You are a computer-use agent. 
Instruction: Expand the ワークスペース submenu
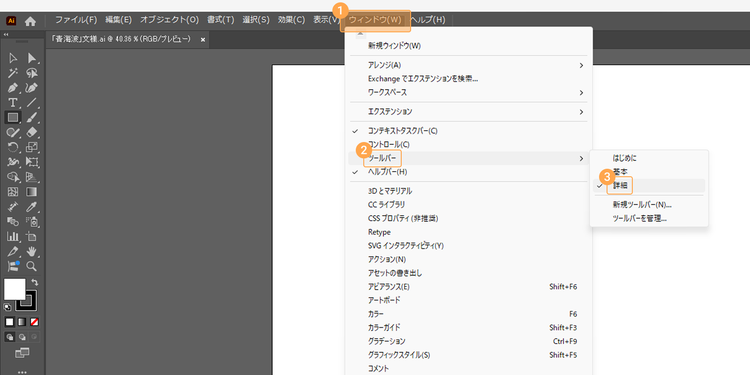coord(469,92)
